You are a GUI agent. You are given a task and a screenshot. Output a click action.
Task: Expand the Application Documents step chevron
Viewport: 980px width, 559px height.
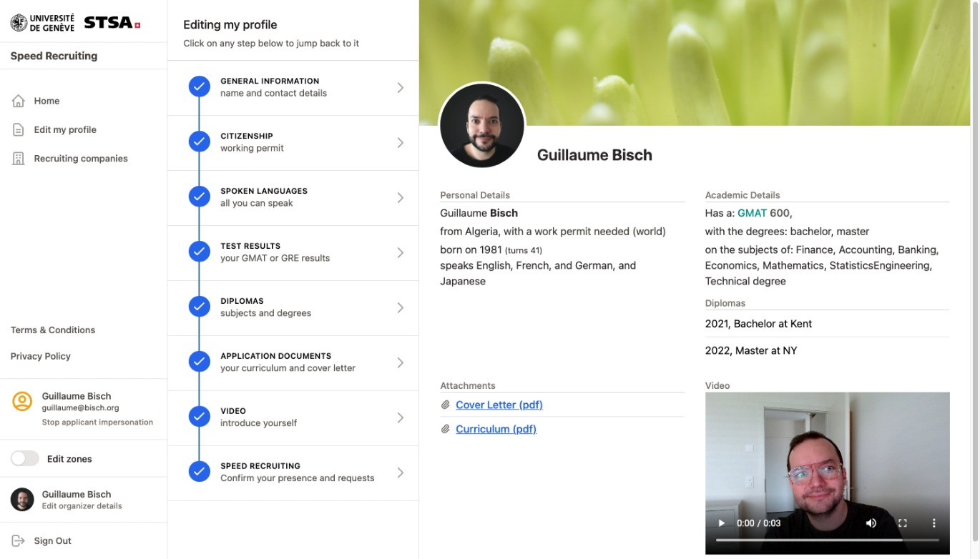pyautogui.click(x=400, y=362)
